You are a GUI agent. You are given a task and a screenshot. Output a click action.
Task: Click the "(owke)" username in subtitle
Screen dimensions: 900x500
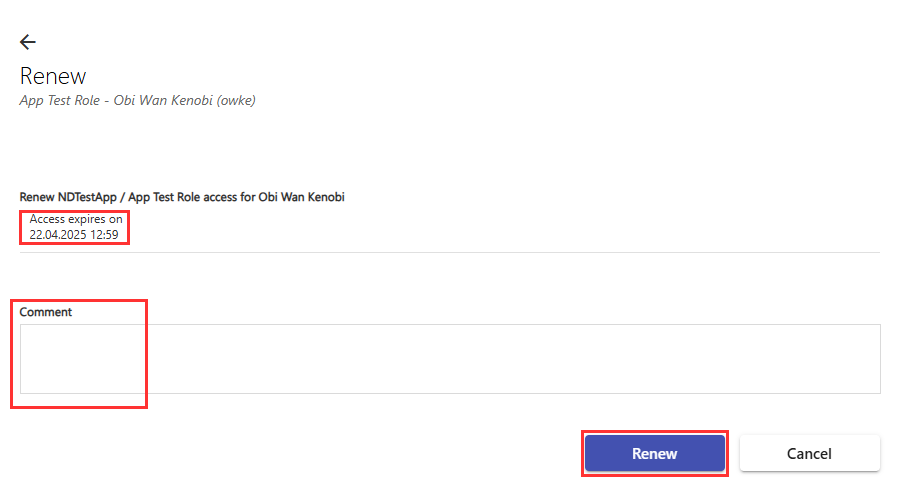click(x=234, y=100)
